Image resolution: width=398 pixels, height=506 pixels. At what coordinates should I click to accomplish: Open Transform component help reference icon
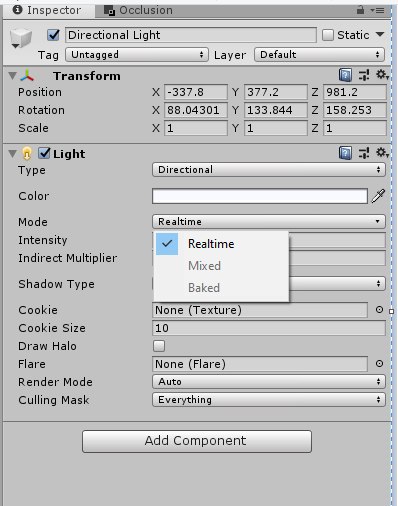coord(345,75)
